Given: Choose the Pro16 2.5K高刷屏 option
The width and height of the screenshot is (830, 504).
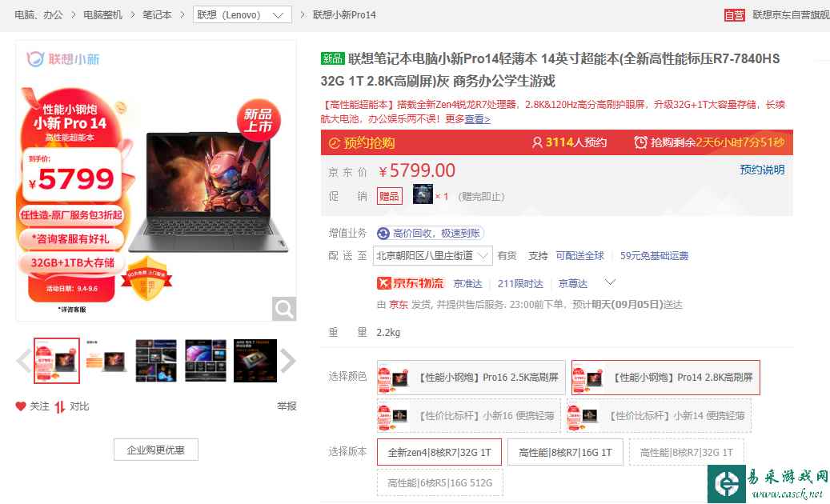Looking at the screenshot, I should pyautogui.click(x=471, y=378).
